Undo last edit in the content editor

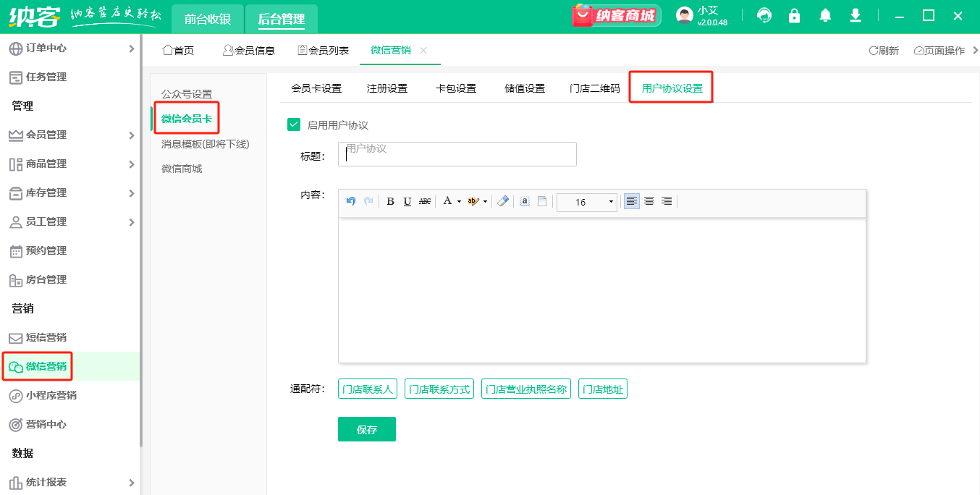(351, 201)
